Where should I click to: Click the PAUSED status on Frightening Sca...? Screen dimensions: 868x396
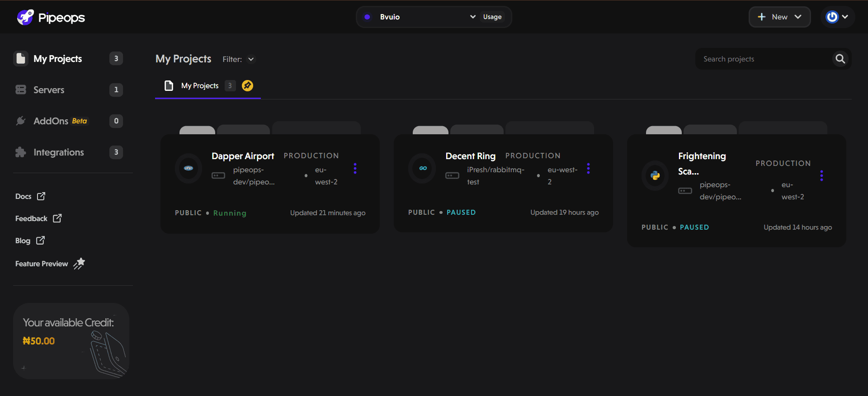pos(694,227)
